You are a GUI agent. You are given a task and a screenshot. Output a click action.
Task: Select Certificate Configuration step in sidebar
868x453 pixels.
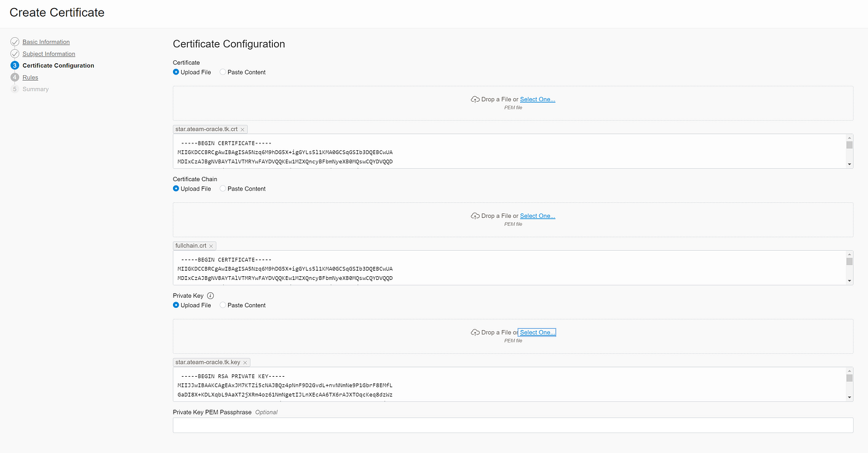tap(58, 65)
